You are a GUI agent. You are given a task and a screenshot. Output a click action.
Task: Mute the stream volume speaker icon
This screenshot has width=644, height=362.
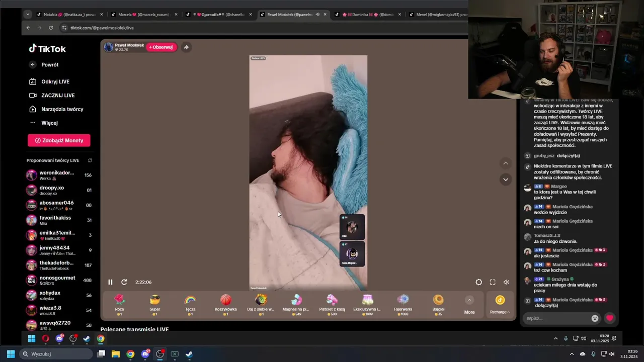[506, 282]
